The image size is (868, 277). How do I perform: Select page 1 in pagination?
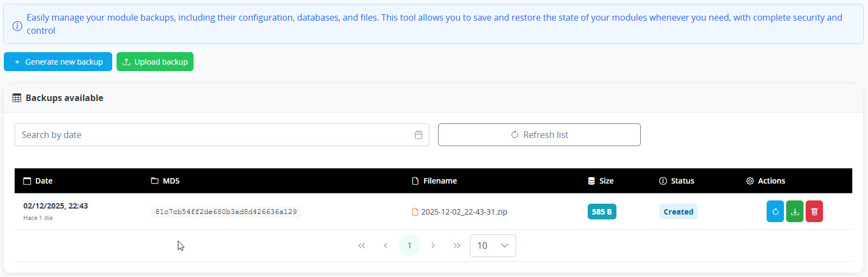coord(409,245)
